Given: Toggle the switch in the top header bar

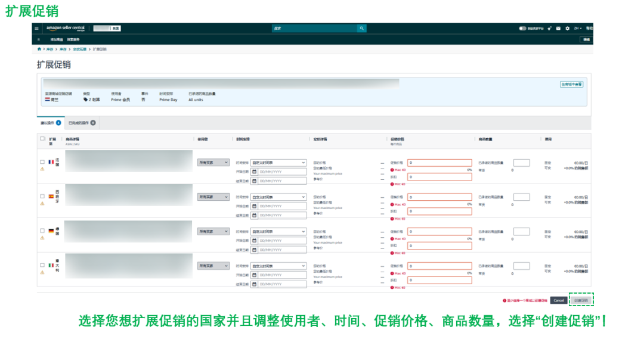Looking at the screenshot, I should pos(522,29).
